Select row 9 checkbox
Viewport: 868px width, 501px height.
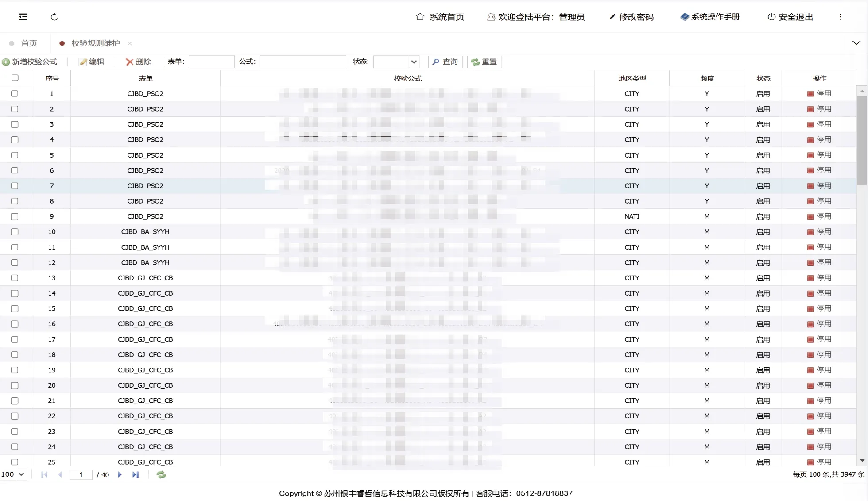pos(15,216)
